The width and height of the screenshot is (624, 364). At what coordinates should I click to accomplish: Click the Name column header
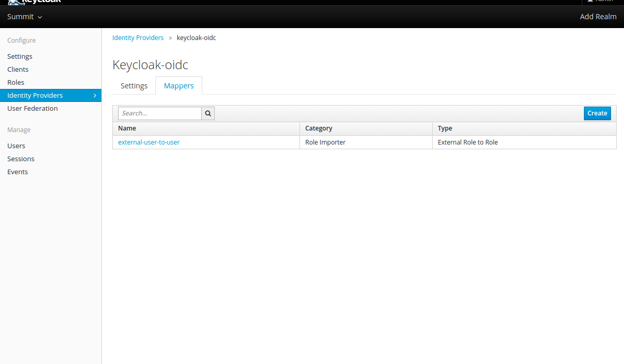[x=206, y=128]
